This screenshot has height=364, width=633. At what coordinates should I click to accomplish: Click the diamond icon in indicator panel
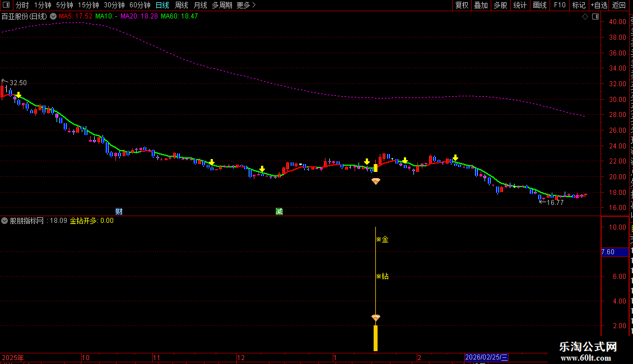click(376, 318)
